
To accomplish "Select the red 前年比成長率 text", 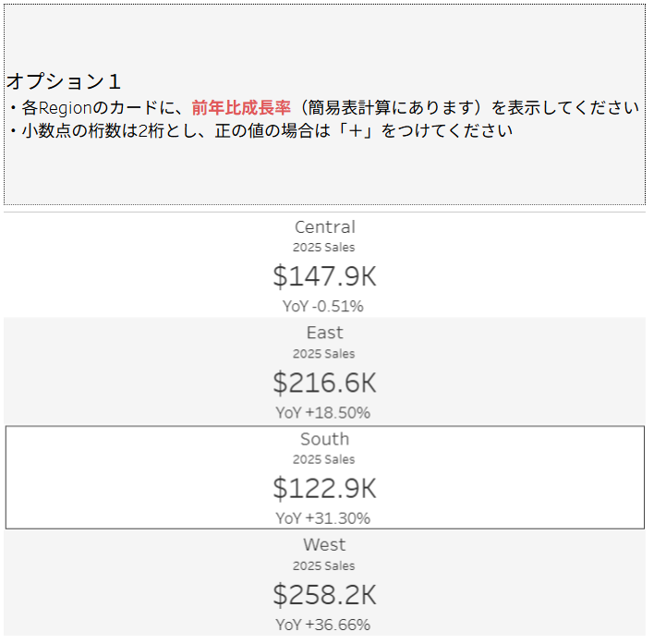I will (x=240, y=107).
